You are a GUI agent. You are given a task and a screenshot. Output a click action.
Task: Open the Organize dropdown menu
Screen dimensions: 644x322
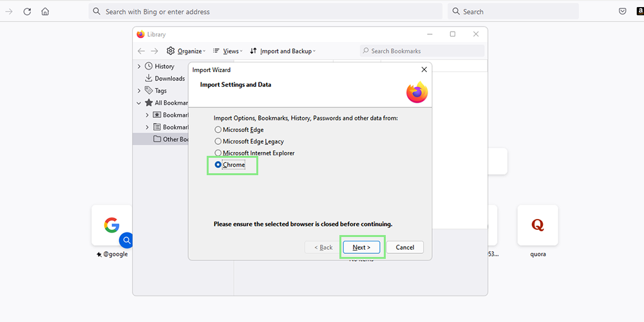(x=186, y=51)
